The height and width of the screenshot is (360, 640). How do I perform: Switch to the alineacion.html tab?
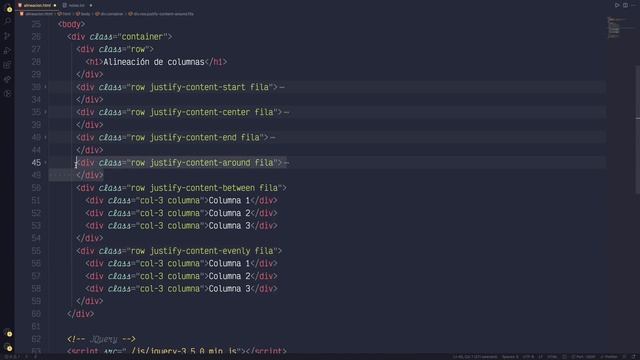(37, 5)
